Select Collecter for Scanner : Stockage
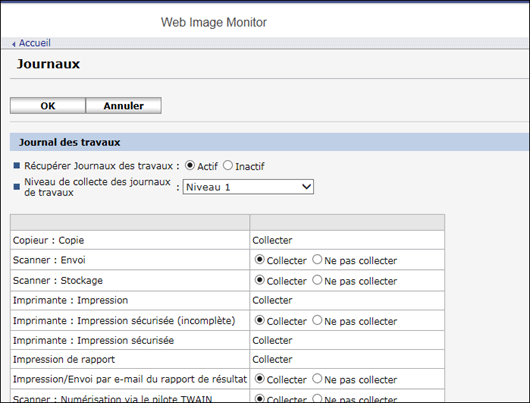This screenshot has width=530, height=403. pos(259,280)
